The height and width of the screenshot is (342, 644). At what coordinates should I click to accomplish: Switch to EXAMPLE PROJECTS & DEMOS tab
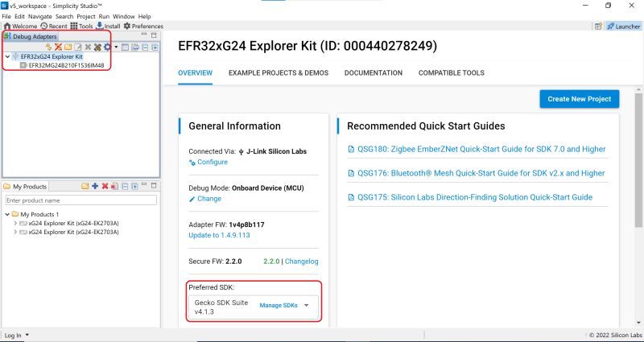click(x=279, y=73)
